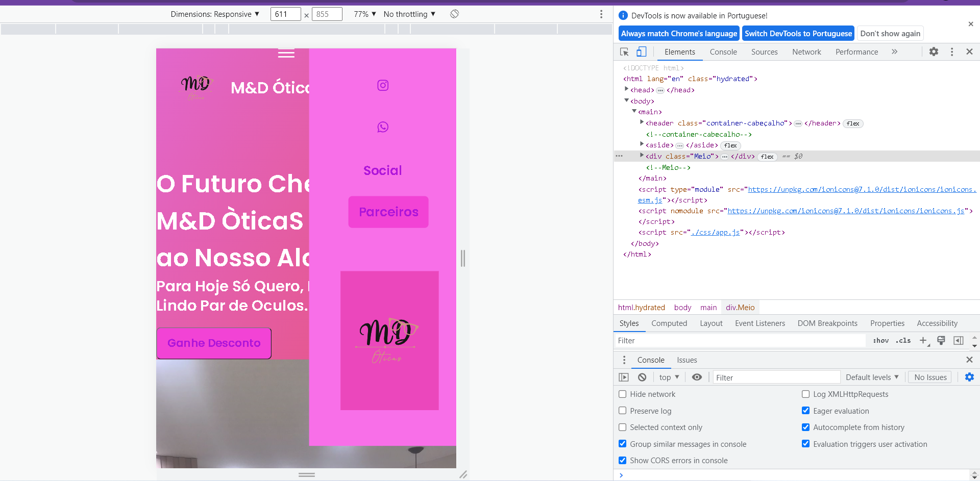Enable Log XMLHttpRequests checkbox

coord(806,394)
